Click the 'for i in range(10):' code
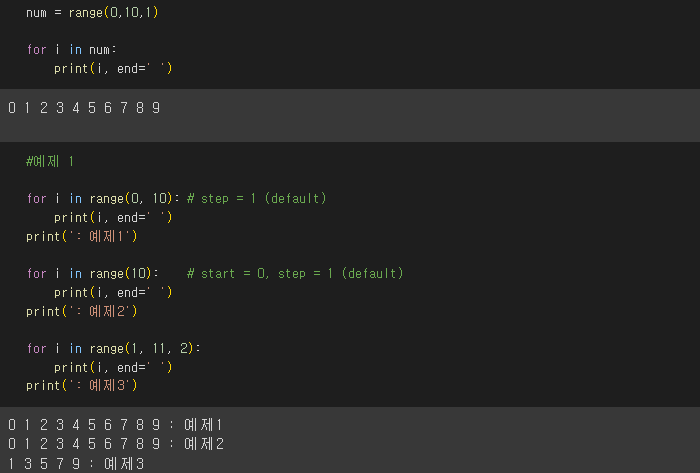 tap(92, 274)
